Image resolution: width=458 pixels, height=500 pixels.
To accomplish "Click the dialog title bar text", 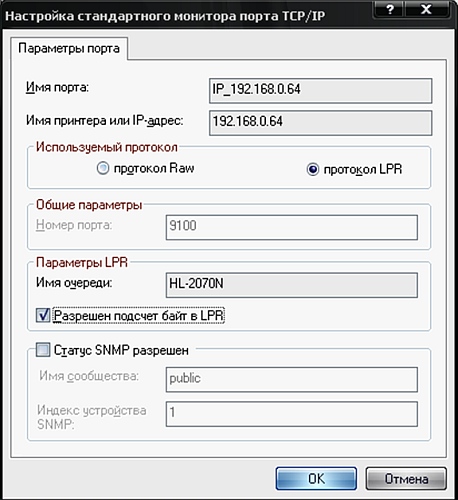I will click(x=165, y=16).
